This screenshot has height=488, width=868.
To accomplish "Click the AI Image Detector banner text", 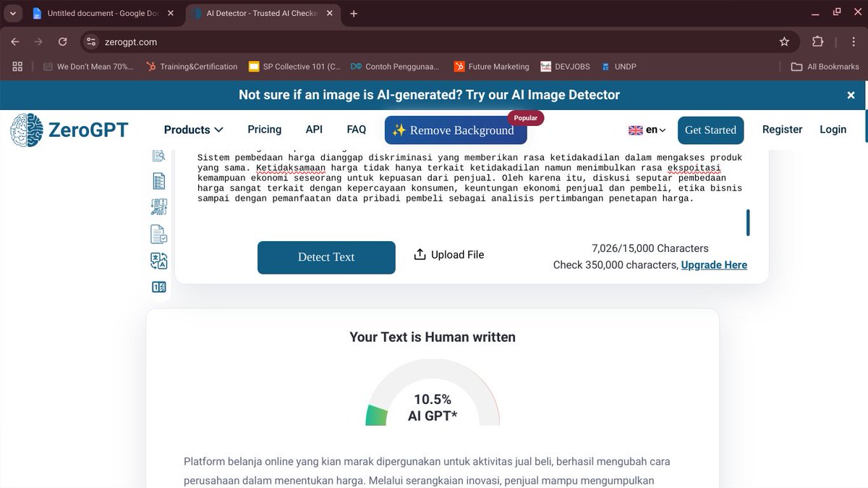I will click(x=429, y=95).
